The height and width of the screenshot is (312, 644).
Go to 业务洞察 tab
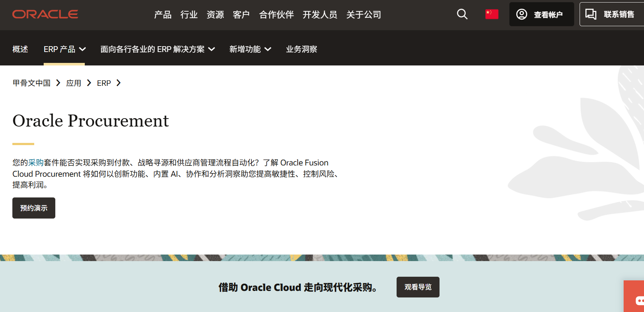tap(301, 49)
